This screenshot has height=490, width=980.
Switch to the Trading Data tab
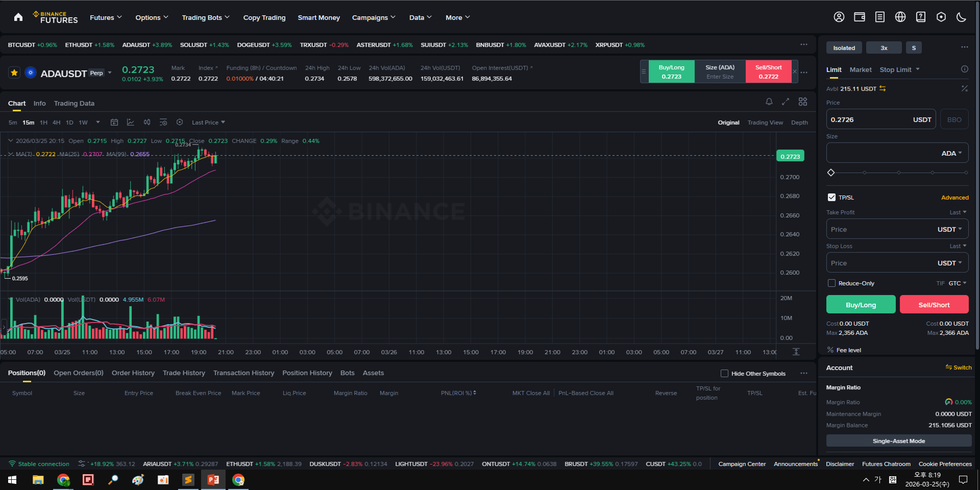(74, 103)
